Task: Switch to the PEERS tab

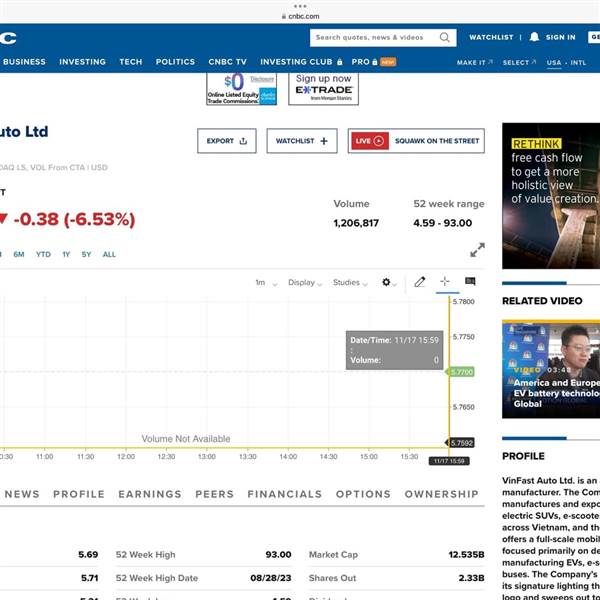Action: 215,494
